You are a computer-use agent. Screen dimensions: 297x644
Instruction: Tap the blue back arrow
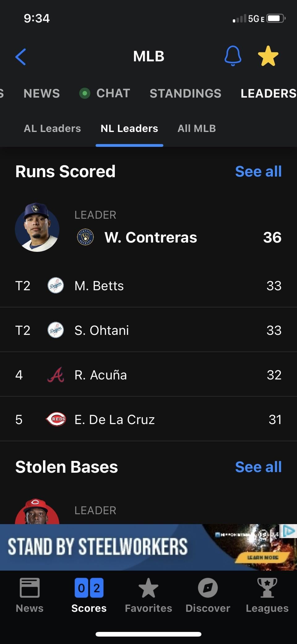point(20,57)
